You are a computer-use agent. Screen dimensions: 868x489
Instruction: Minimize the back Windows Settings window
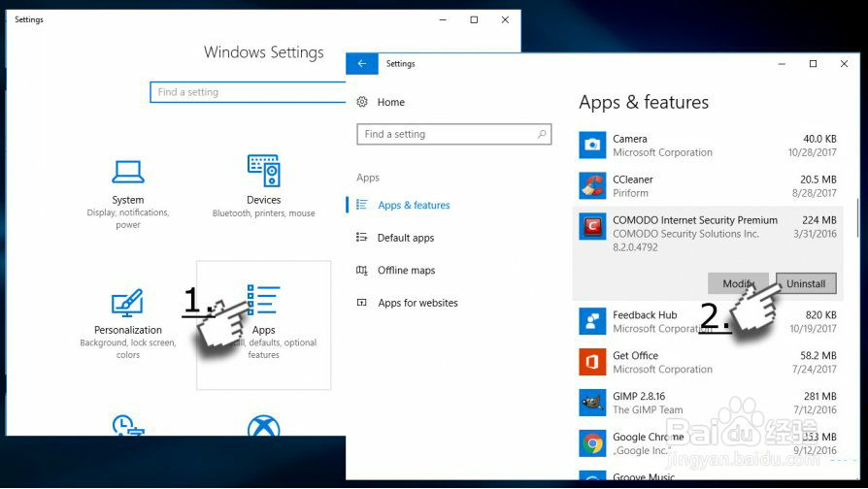(443, 19)
